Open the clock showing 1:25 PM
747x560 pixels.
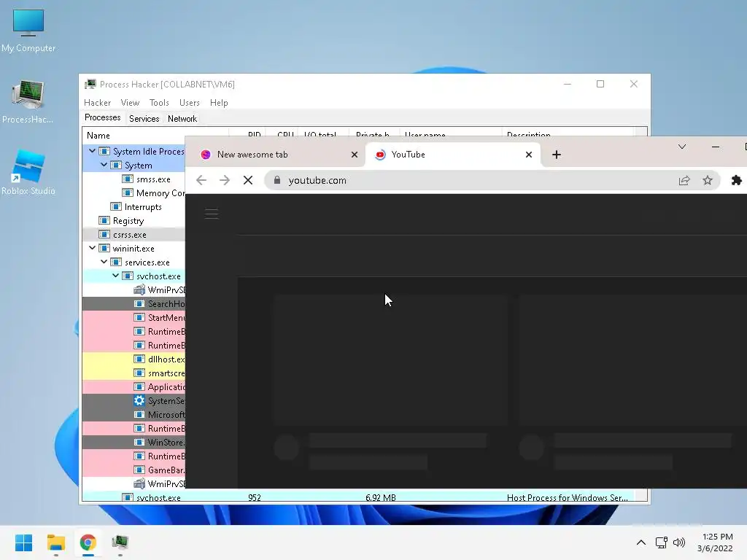pos(715,542)
